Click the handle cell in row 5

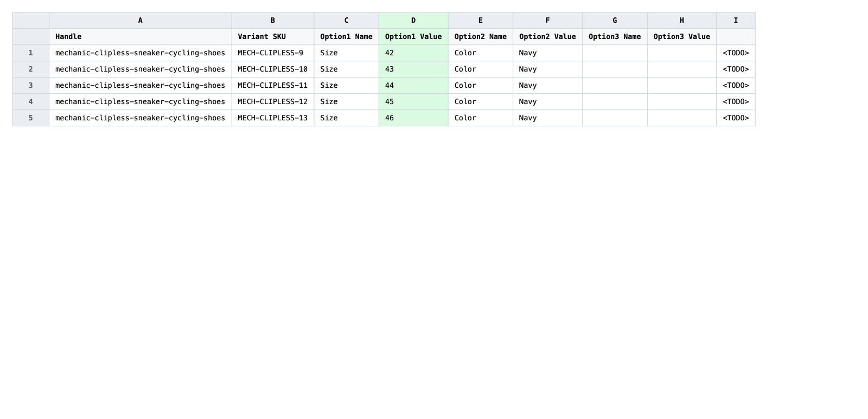tap(140, 118)
